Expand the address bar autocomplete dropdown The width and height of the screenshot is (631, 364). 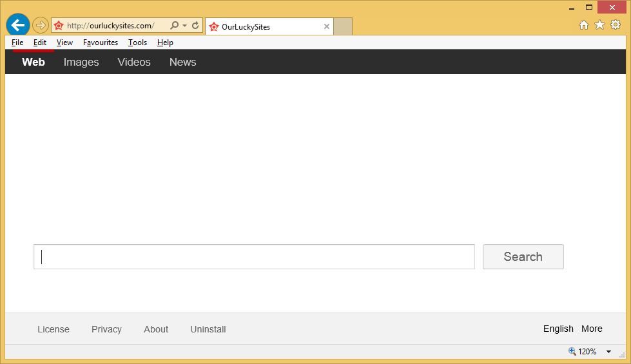185,26
